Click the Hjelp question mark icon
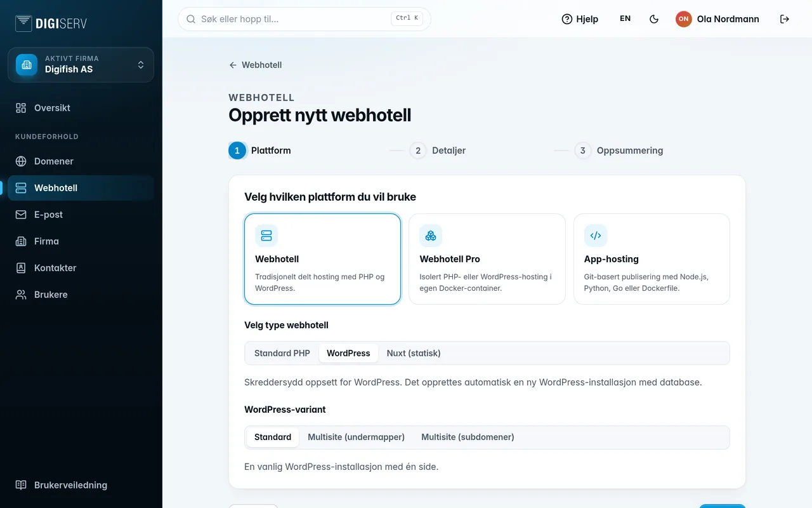Image resolution: width=812 pixels, height=508 pixels. (567, 19)
